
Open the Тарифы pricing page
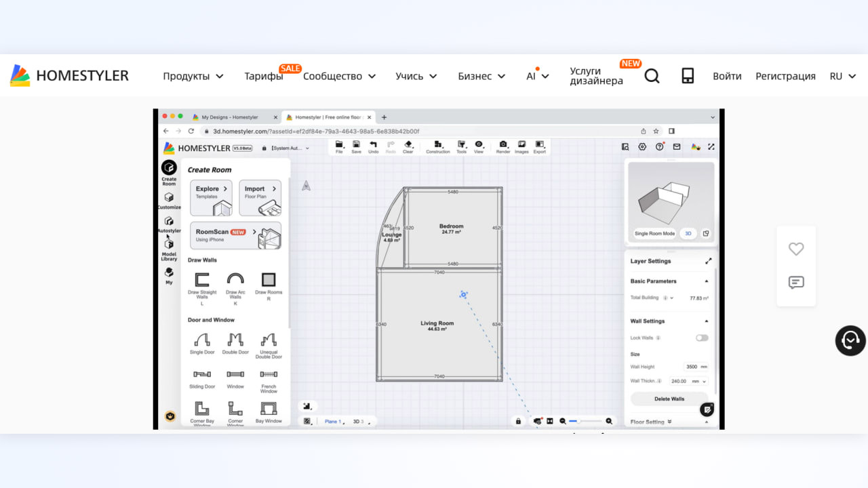264,76
